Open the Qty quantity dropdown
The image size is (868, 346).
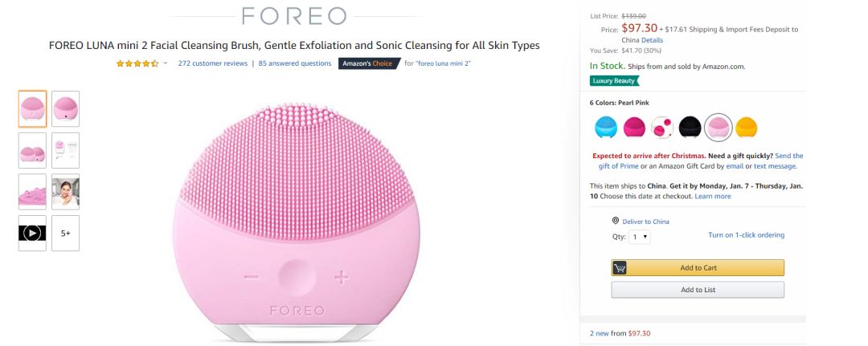point(641,237)
